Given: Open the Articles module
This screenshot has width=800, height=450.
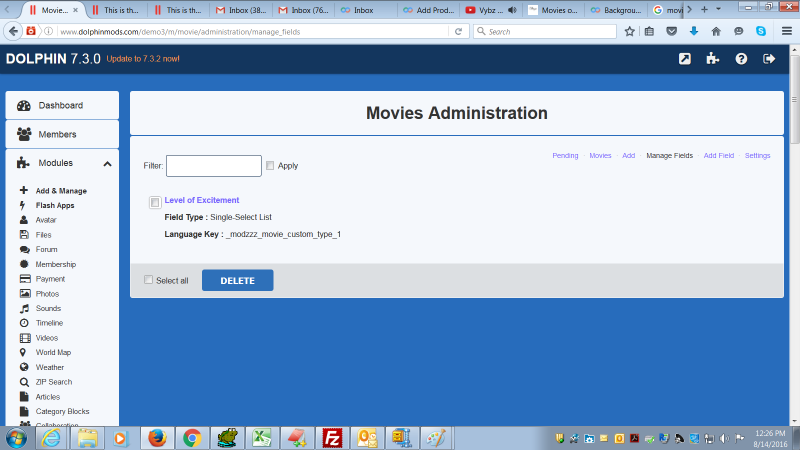Looking at the screenshot, I should click(x=47, y=397).
